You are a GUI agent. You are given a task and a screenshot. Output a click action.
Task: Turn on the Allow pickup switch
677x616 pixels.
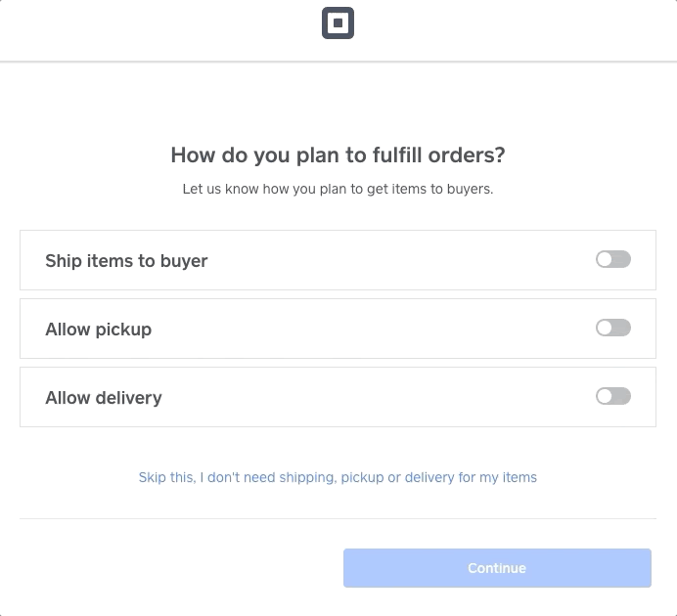[613, 328]
